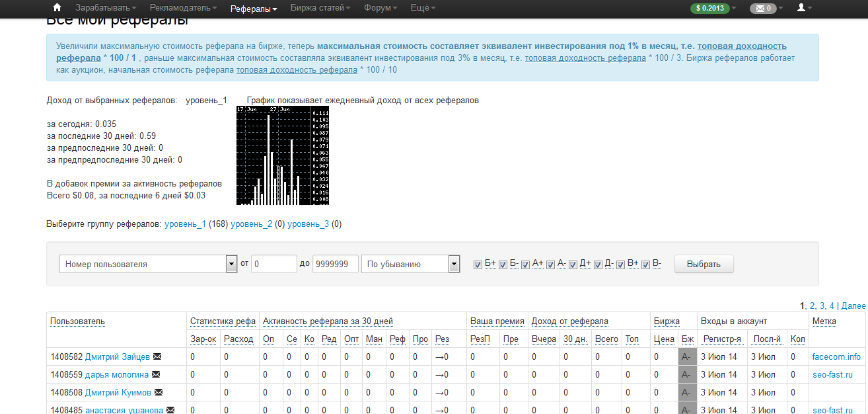Toggle the В+ checkbox
Image resolution: width=868 pixels, height=414 pixels.
click(620, 265)
